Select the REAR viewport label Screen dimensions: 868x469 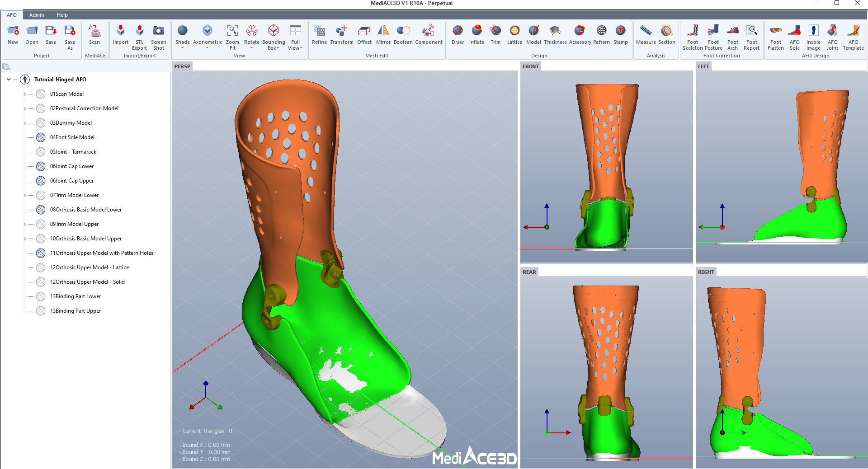tap(529, 272)
